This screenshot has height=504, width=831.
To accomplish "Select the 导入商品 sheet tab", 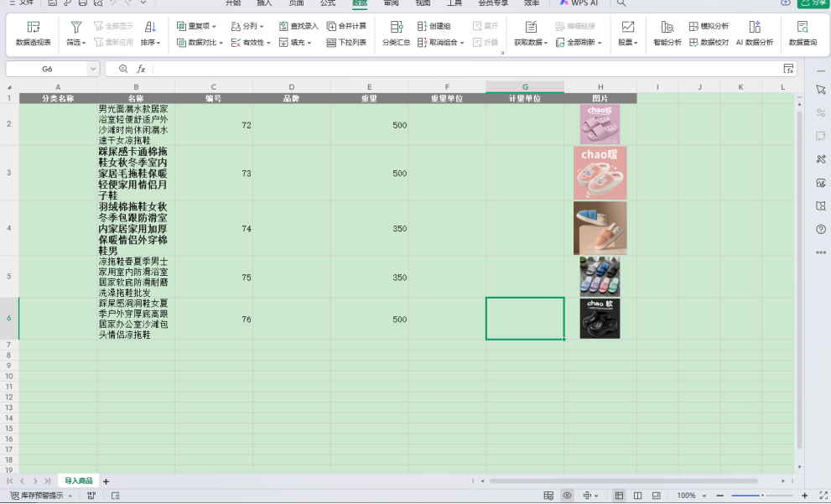I will pyautogui.click(x=79, y=481).
